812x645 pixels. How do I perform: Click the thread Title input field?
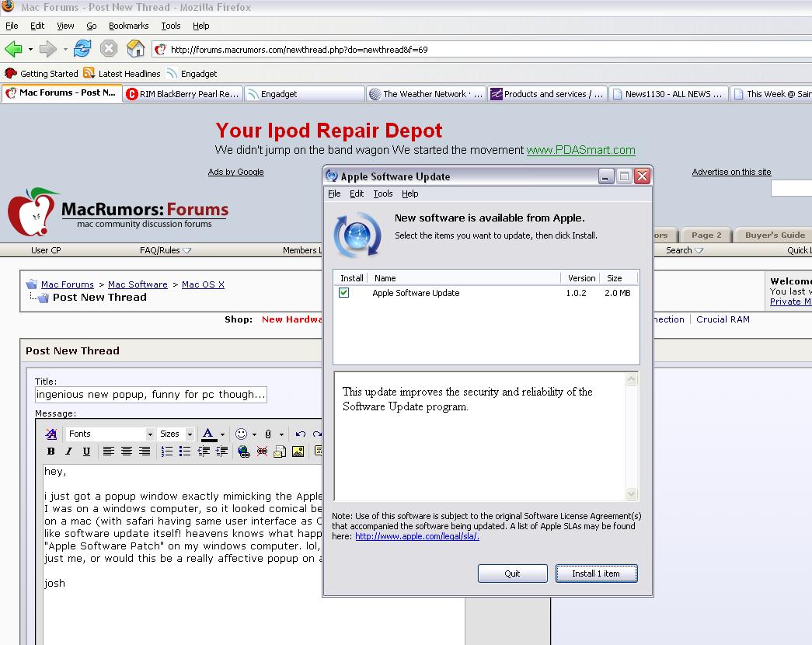click(x=151, y=394)
